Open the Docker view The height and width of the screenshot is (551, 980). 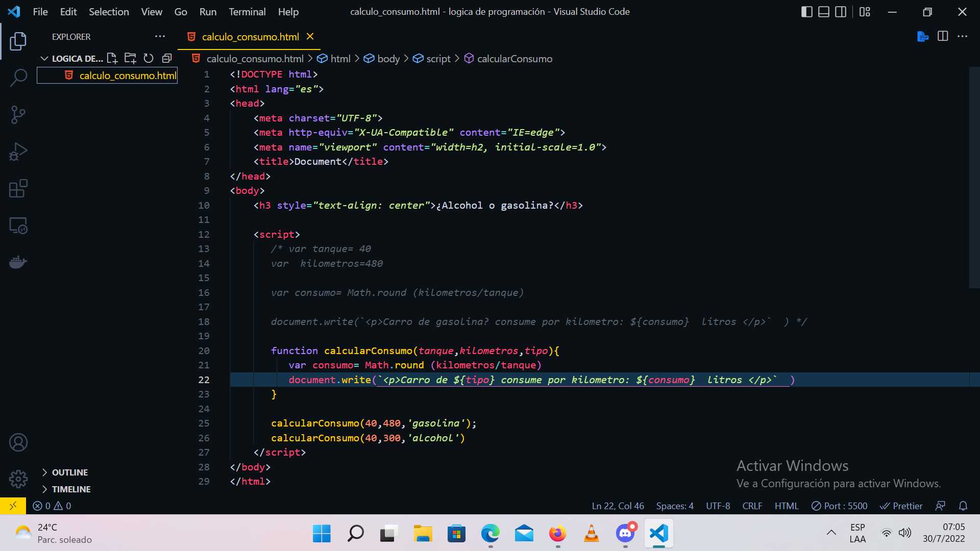(18, 262)
